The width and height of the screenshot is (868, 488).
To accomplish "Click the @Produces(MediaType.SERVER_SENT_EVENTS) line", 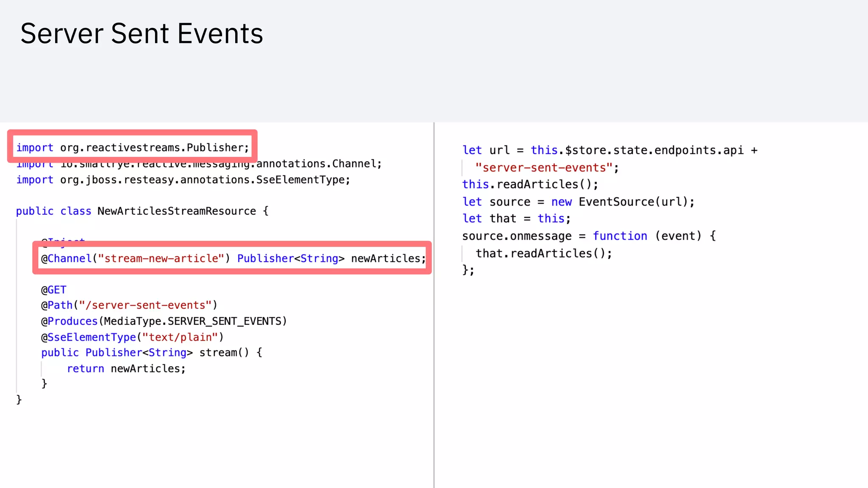I will (x=164, y=321).
